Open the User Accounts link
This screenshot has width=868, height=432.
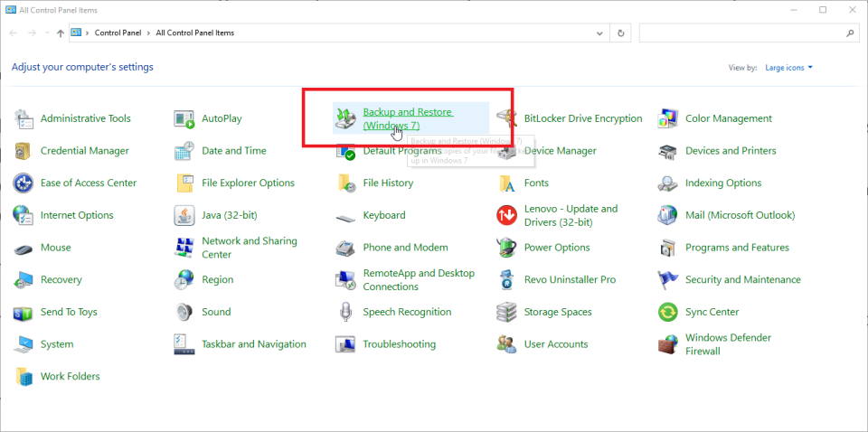coord(556,344)
